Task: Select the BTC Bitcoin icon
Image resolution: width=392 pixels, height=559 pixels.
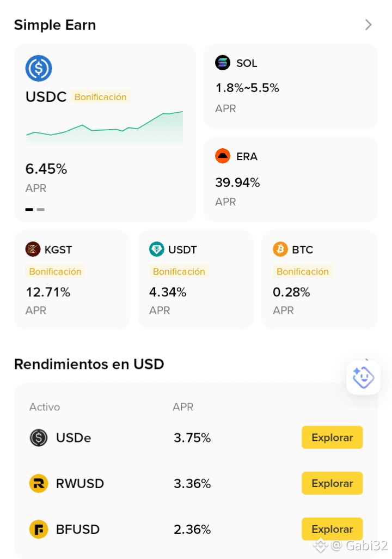Action: coord(280,249)
